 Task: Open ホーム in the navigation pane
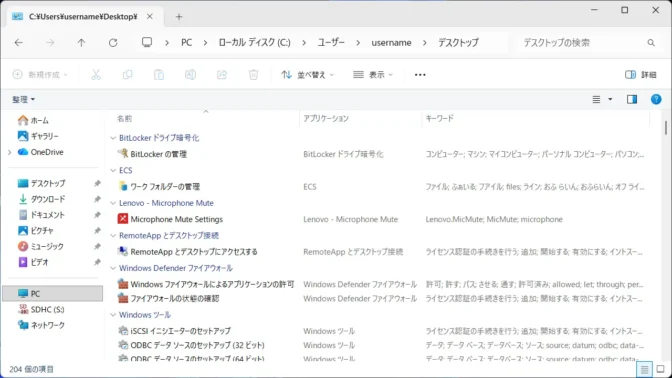tap(33, 120)
